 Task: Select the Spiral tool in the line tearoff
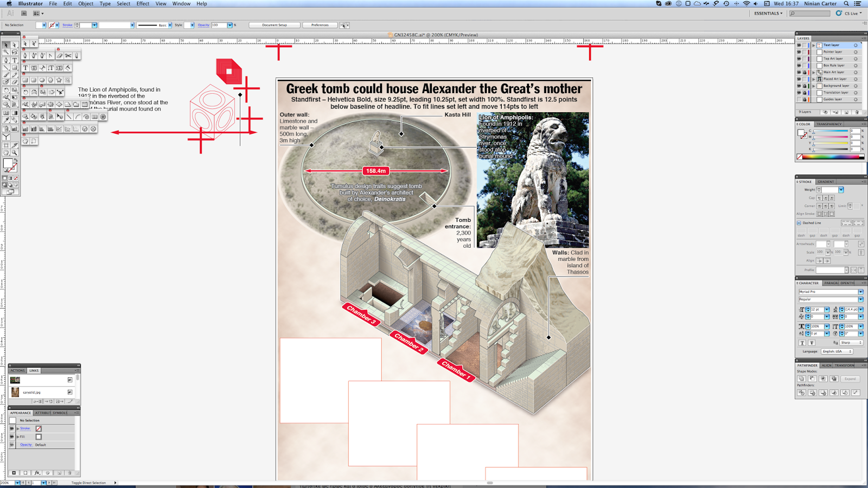click(86, 117)
